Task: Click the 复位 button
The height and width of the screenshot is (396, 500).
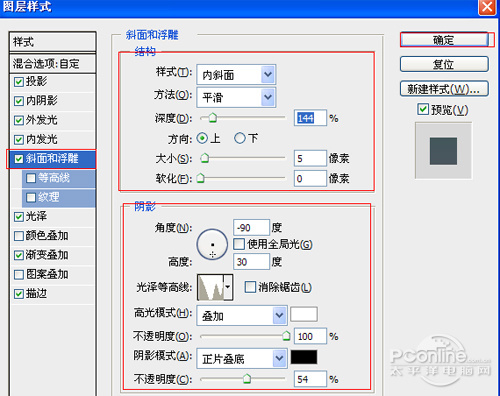Action: pyautogui.click(x=444, y=64)
